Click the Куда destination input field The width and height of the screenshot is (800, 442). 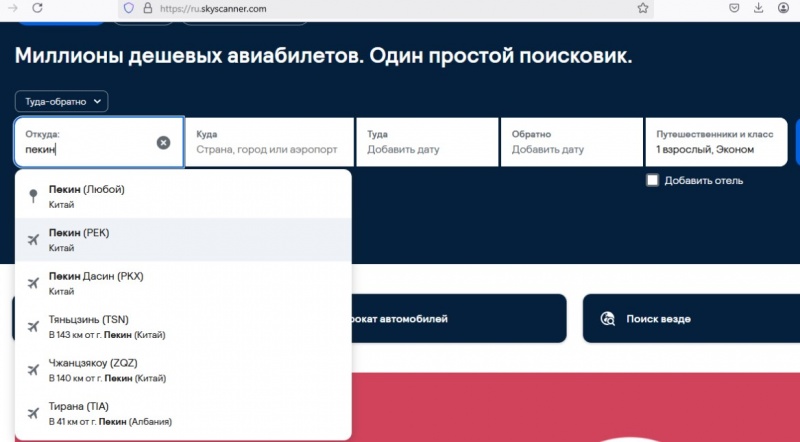(269, 142)
